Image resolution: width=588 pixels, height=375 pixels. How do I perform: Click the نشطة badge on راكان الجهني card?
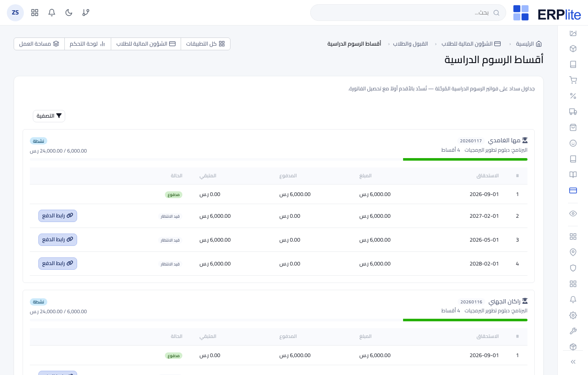38,302
